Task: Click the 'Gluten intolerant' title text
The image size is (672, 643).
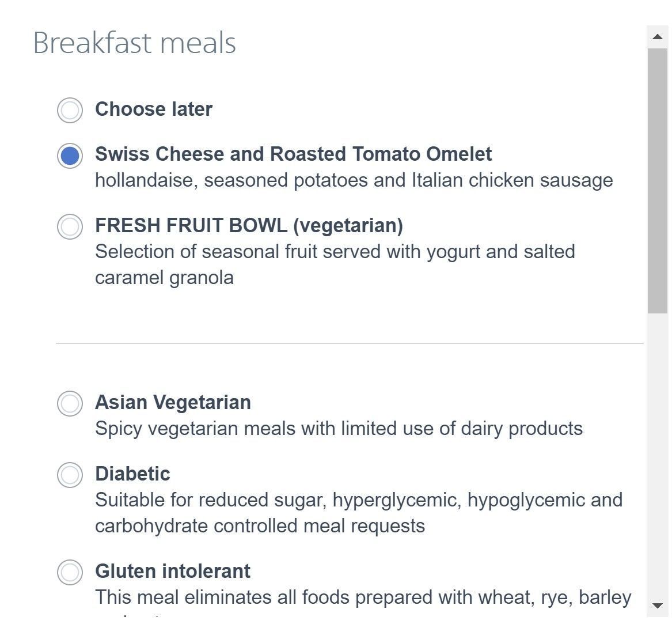Action: (x=172, y=572)
